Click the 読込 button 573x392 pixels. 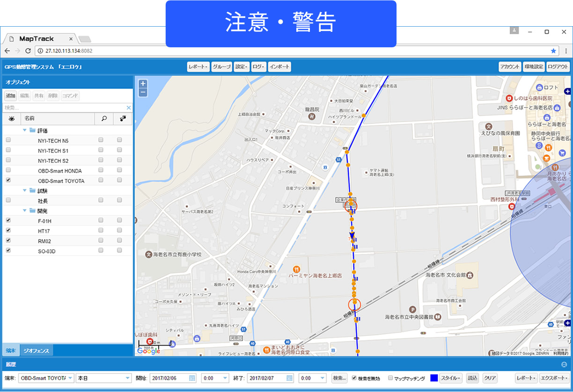pos(473,378)
